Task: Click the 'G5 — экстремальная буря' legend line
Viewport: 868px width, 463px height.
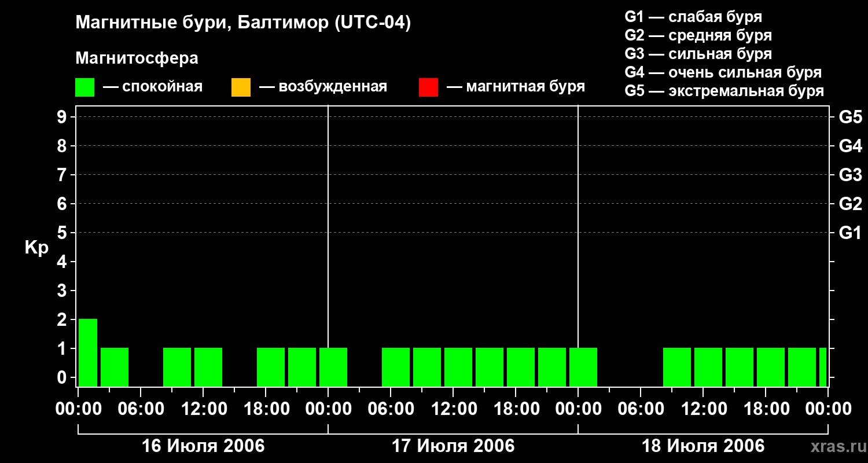Action: (724, 91)
